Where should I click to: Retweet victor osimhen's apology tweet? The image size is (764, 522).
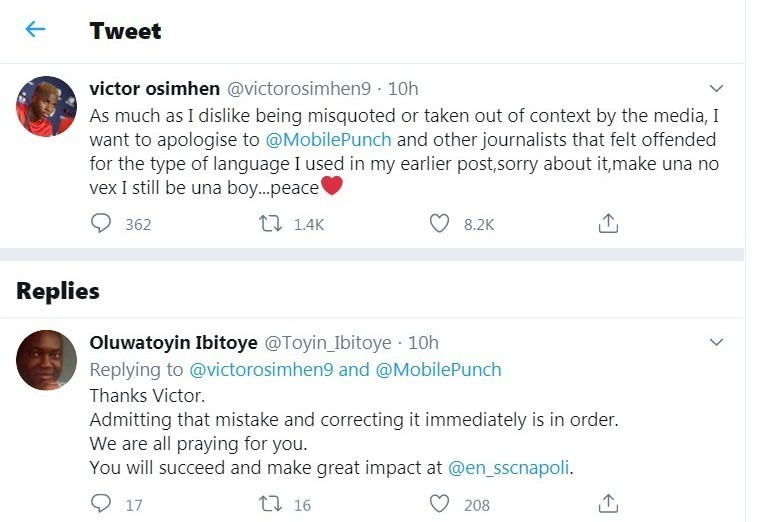(268, 224)
